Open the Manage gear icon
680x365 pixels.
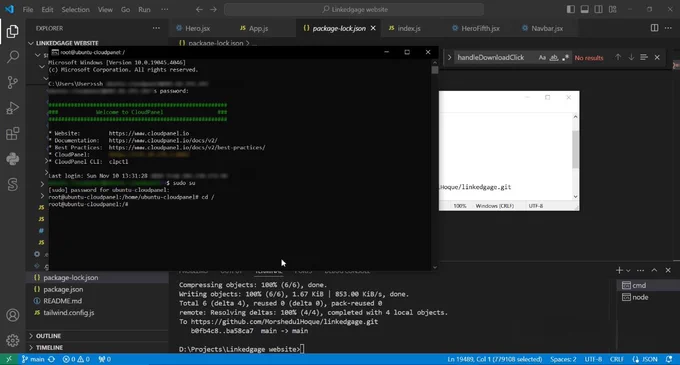13,341
